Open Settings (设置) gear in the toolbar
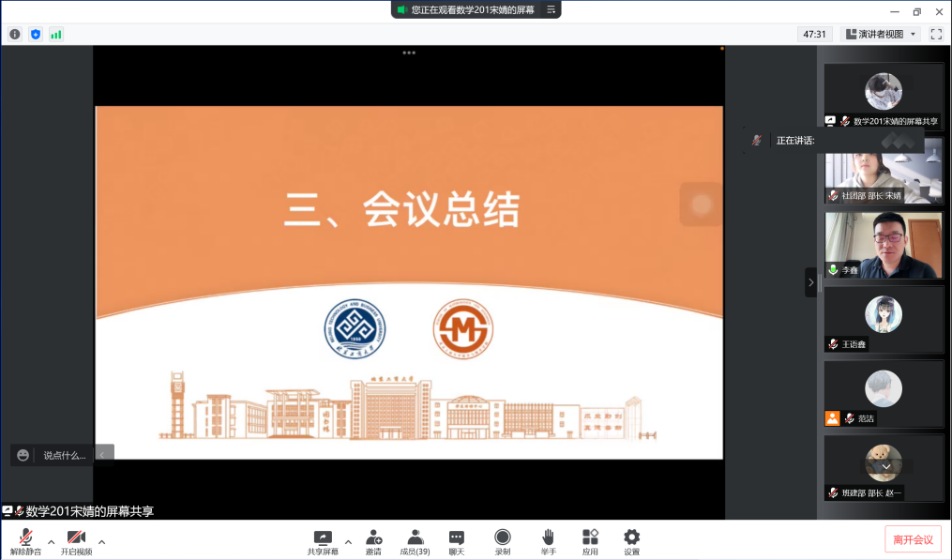The height and width of the screenshot is (560, 952). click(631, 541)
